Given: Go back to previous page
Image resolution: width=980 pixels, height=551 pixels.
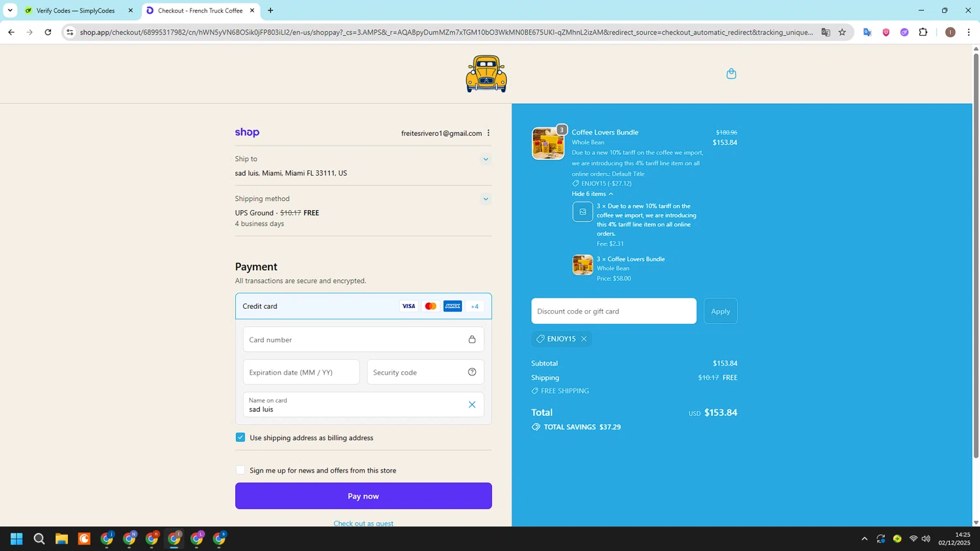Looking at the screenshot, I should (11, 32).
